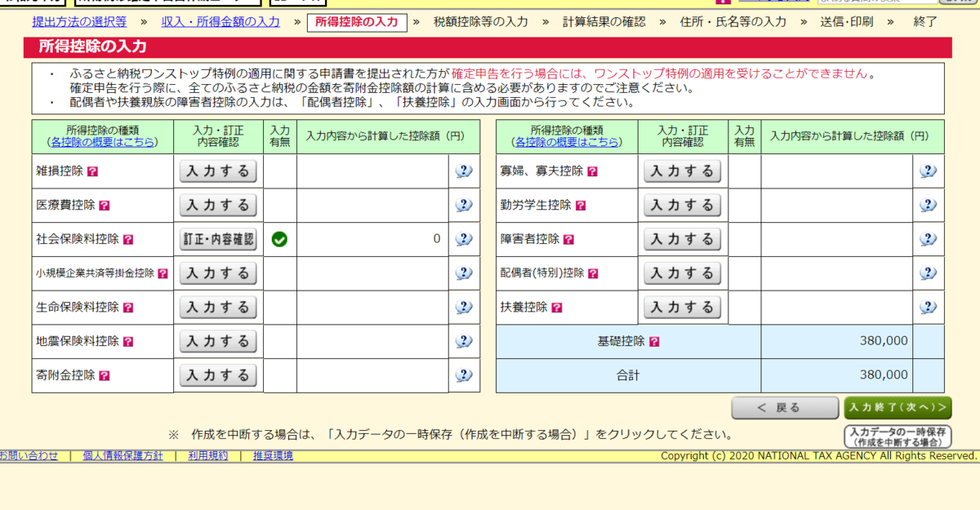The width and height of the screenshot is (980, 510).
Task: Open 雑損控除 input with 入力する button
Action: 218,171
